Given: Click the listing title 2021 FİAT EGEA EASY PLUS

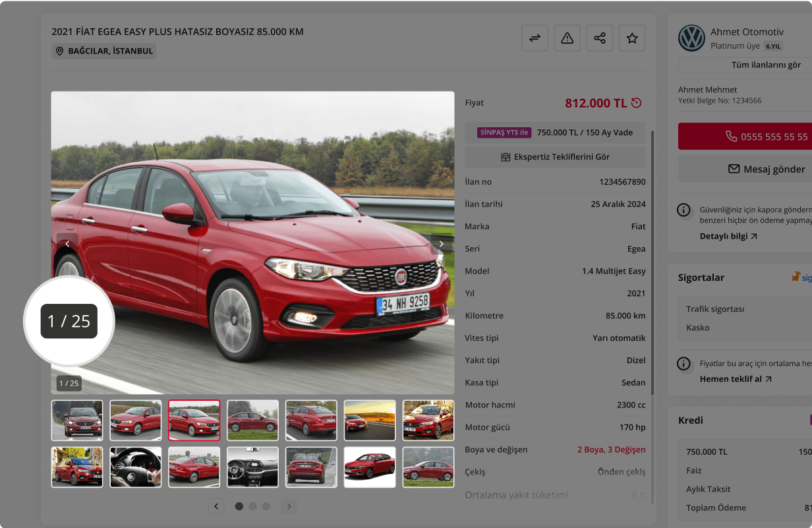Looking at the screenshot, I should click(x=177, y=32).
